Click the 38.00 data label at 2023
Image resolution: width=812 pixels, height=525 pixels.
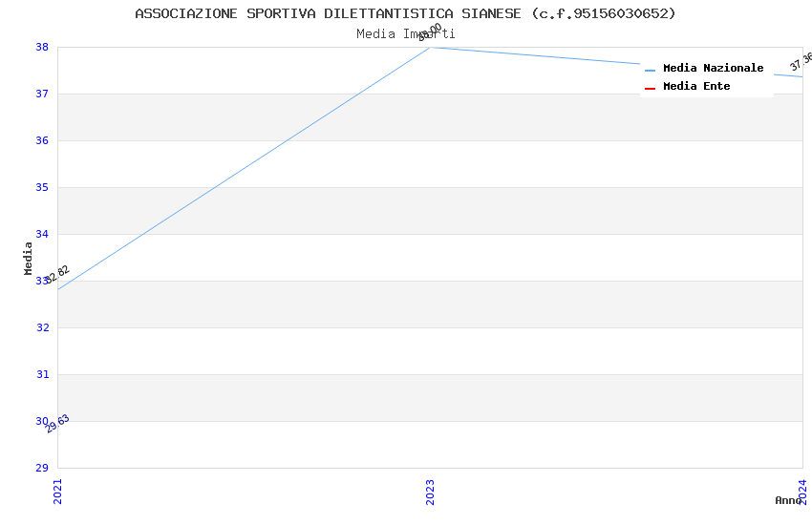coord(430,32)
